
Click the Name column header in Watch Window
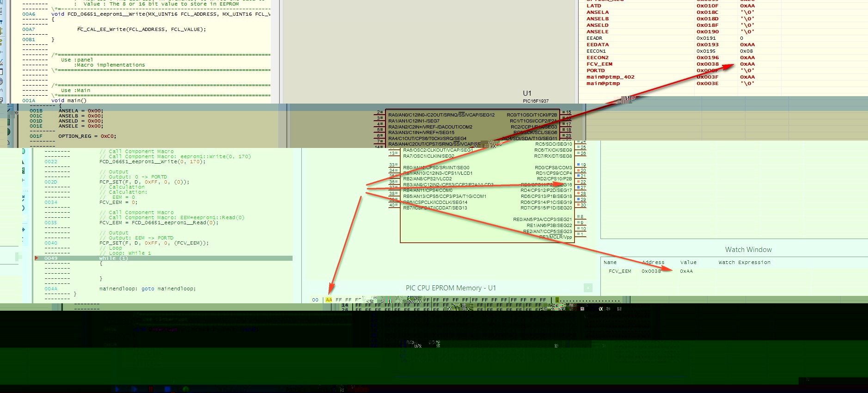coord(610,262)
